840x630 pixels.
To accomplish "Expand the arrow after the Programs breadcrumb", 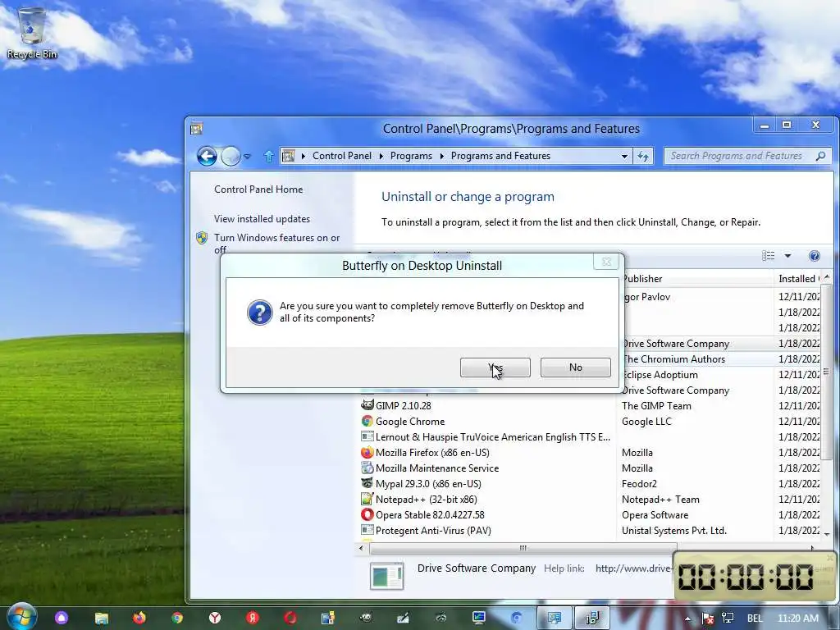I will click(x=441, y=156).
